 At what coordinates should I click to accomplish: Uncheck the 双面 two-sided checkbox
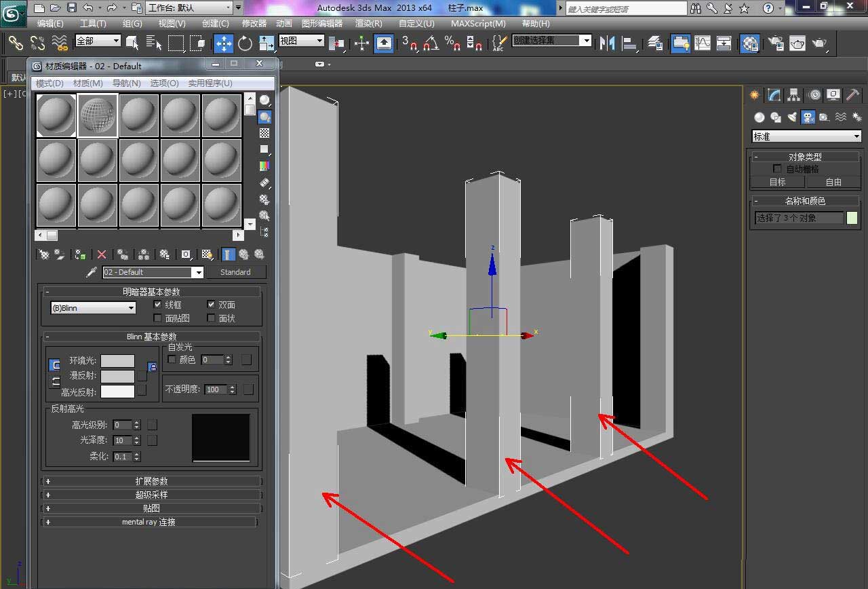click(212, 305)
